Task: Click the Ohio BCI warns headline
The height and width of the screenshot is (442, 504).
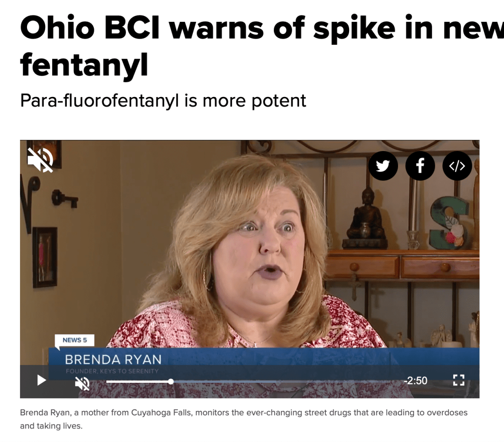Action: [262, 46]
